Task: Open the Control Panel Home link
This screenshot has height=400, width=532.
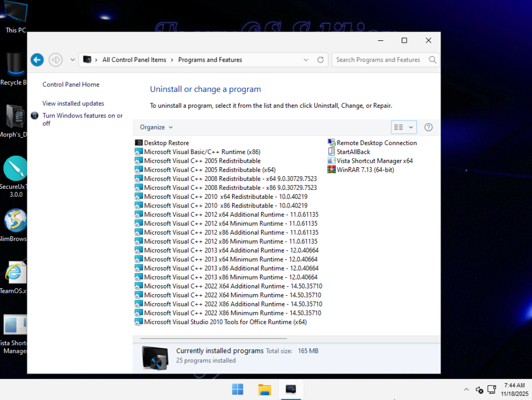Action: 71,85
